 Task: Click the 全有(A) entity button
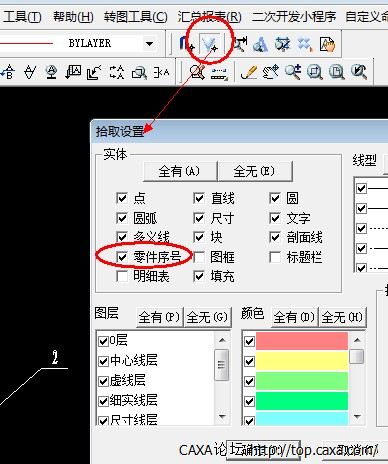click(x=180, y=171)
